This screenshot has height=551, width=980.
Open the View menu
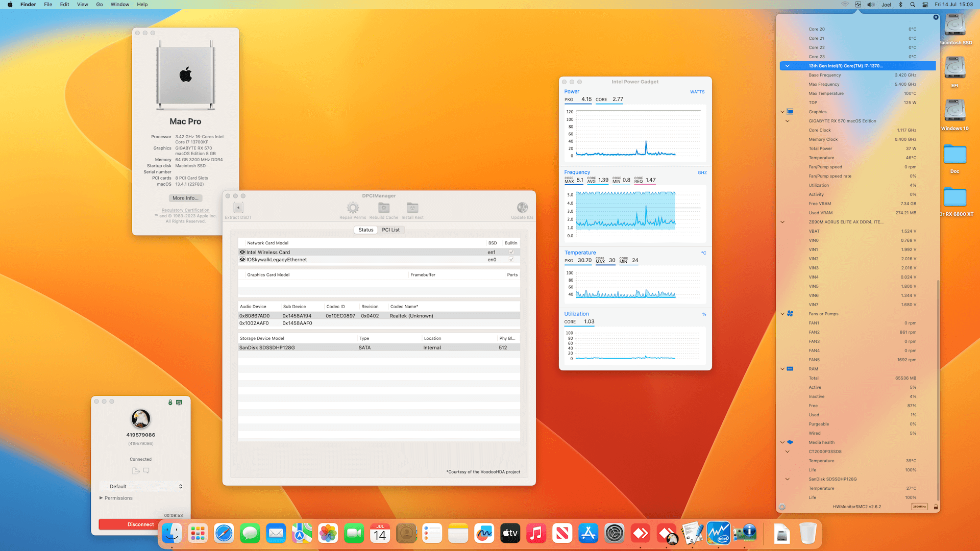tap(82, 5)
